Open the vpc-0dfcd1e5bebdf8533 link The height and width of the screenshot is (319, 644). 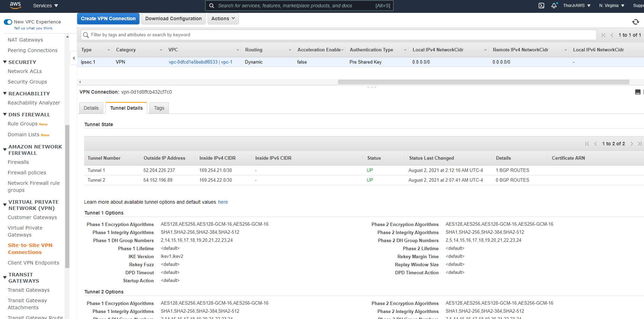[x=200, y=62]
